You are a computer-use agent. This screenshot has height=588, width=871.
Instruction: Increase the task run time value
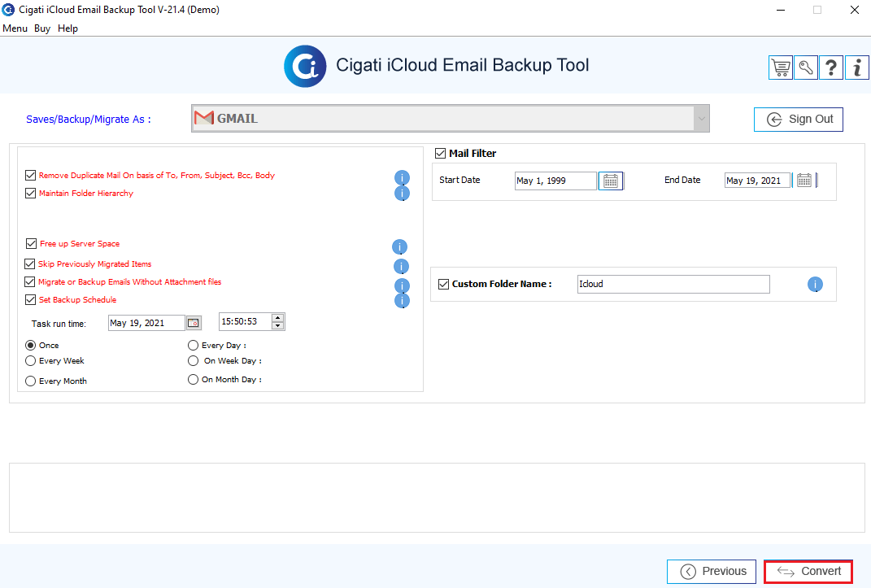coord(278,318)
